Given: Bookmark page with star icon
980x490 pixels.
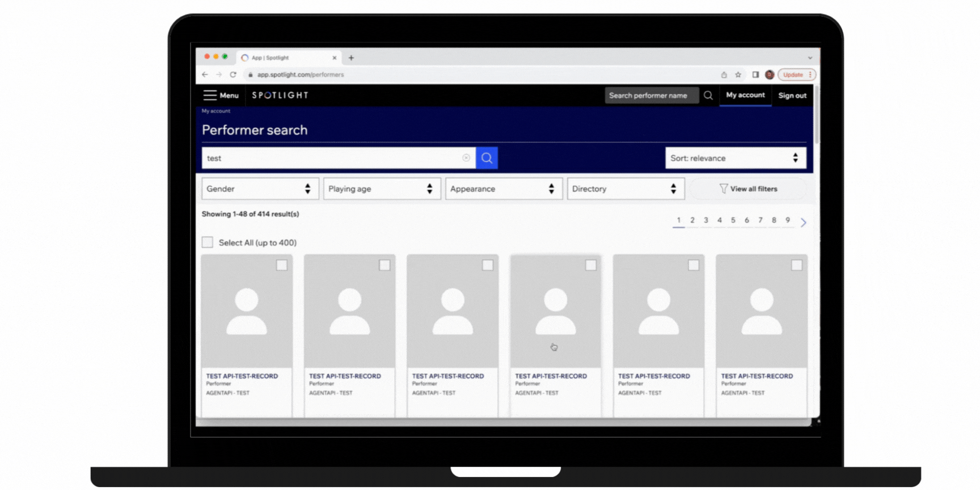Looking at the screenshot, I should 738,74.
